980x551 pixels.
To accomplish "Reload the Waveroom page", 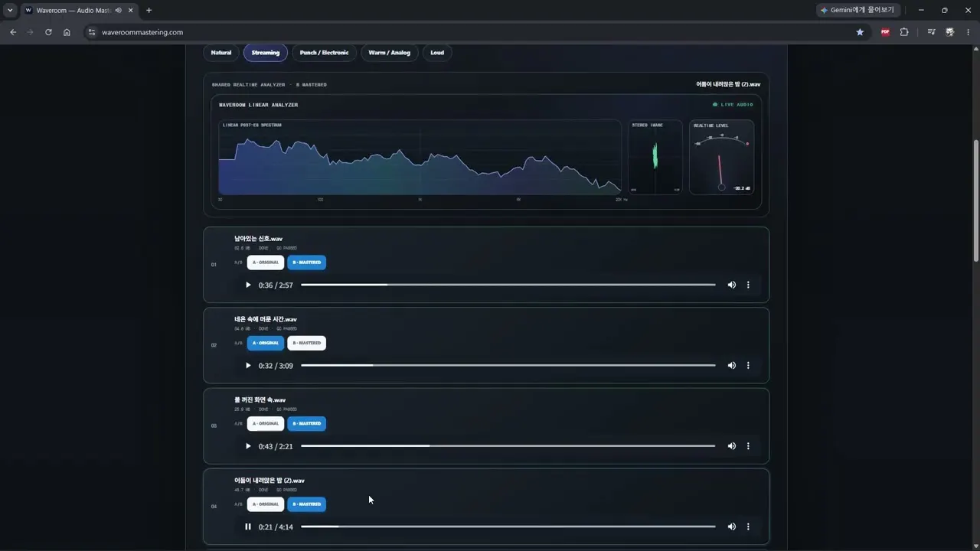I will [x=48, y=32].
